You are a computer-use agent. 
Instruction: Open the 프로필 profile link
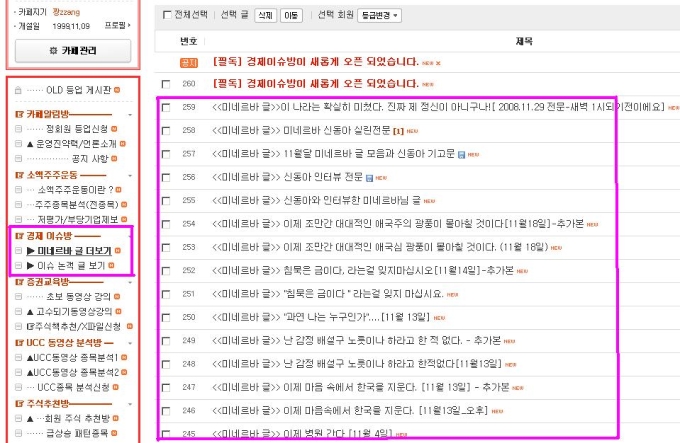118,26
